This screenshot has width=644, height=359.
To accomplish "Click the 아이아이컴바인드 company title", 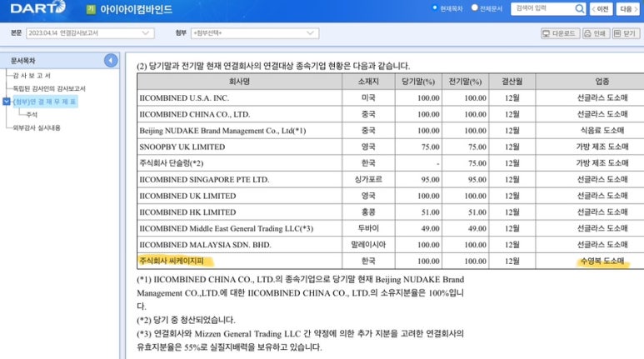I will 136,9.
